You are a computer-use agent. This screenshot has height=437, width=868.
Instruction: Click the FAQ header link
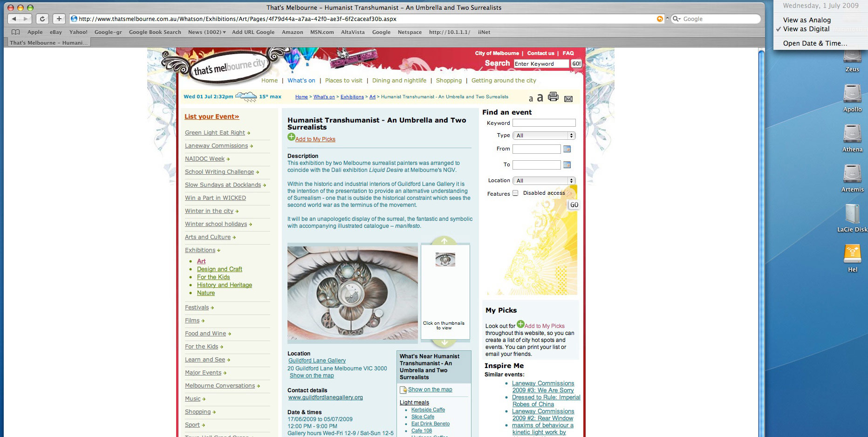pos(568,53)
